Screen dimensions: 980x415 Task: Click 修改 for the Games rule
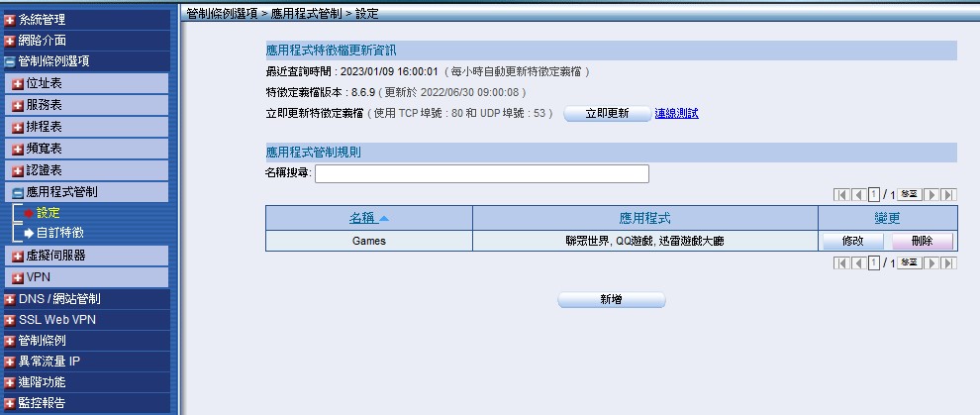coord(852,241)
